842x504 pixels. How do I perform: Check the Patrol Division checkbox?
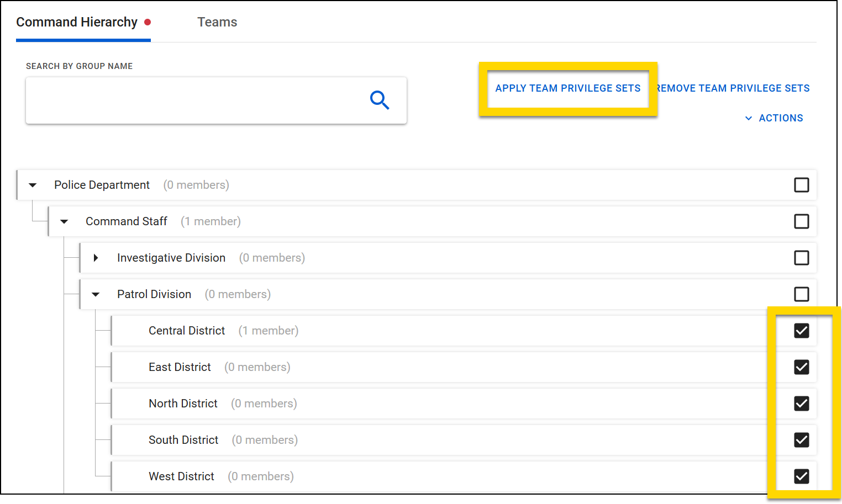click(x=802, y=294)
